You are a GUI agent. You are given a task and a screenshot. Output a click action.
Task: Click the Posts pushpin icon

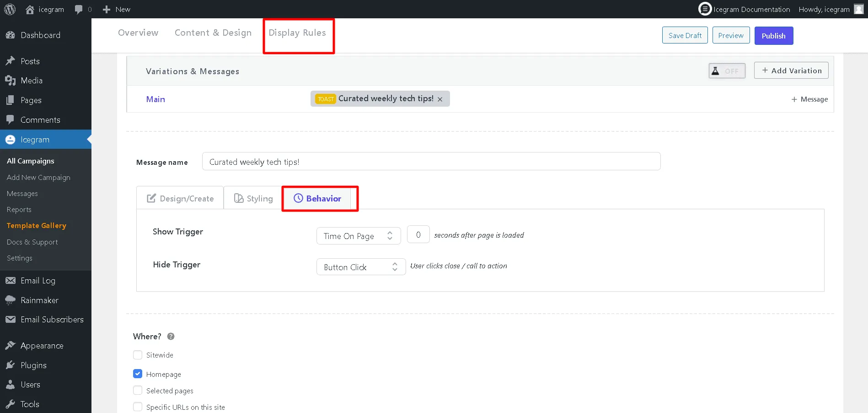[x=11, y=61]
